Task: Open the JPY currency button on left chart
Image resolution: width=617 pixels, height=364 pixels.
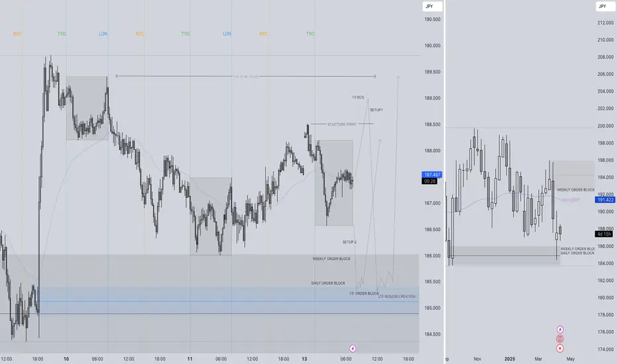Action: click(432, 7)
